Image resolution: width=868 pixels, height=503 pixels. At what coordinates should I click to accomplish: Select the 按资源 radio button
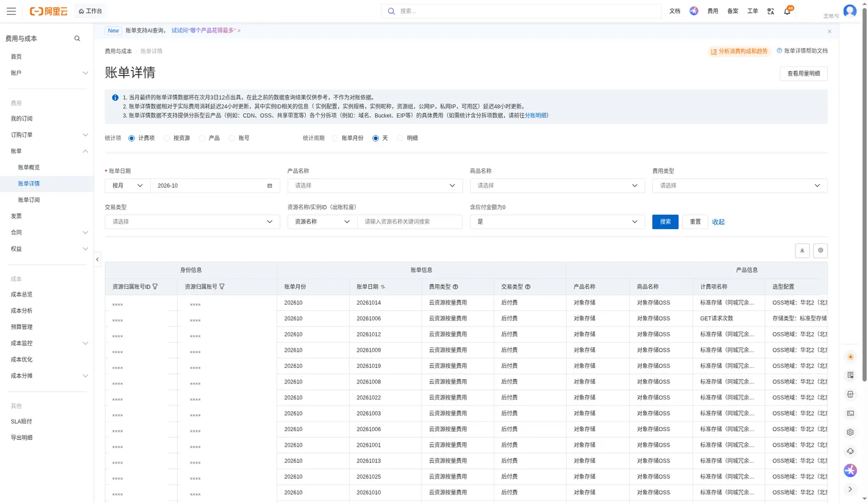[167, 138]
